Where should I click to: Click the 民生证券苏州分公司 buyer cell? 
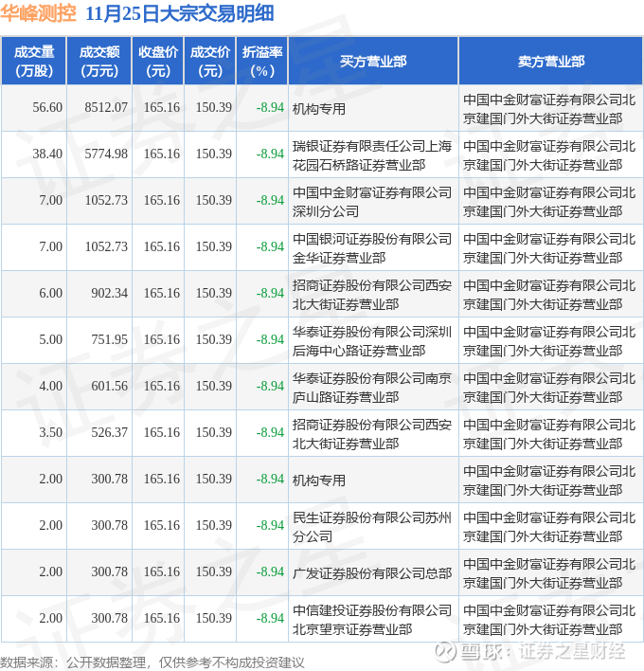click(x=372, y=527)
